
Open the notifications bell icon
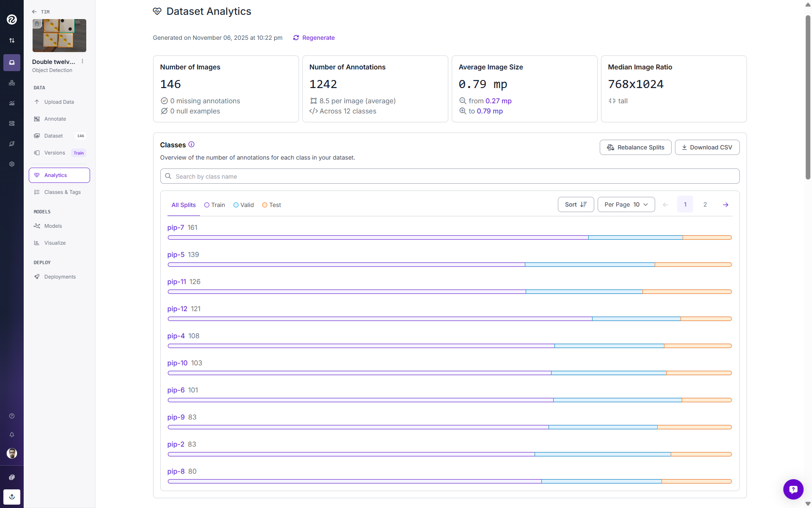click(x=12, y=435)
